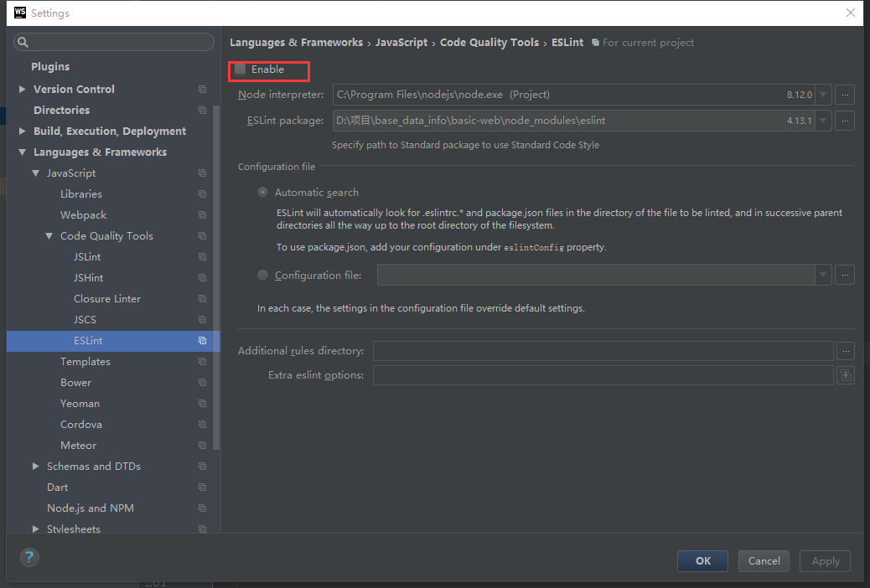Collapse the JavaScript tree node

[35, 173]
